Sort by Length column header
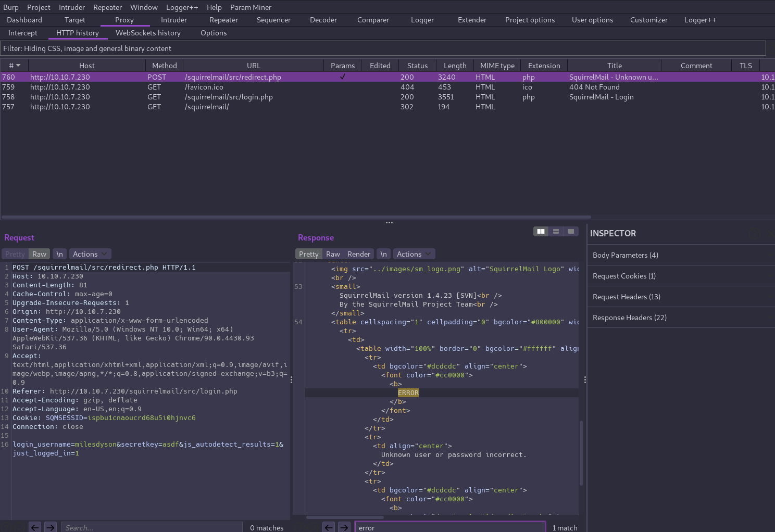The width and height of the screenshot is (775, 532). click(x=455, y=66)
